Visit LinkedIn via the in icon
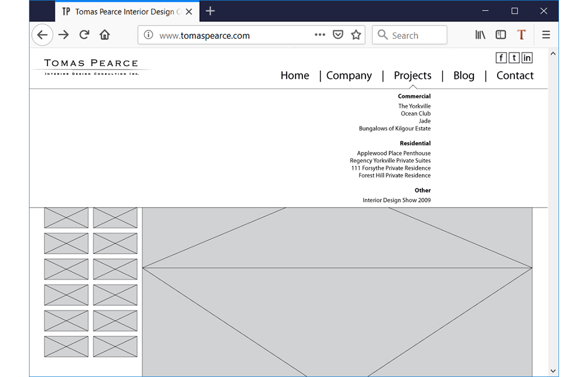The image size is (588, 377). coord(527,58)
